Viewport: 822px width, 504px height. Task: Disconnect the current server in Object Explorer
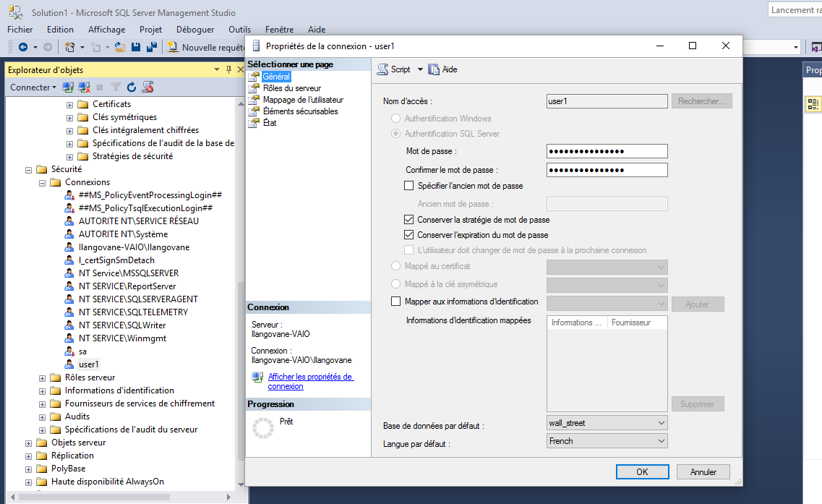pyautogui.click(x=84, y=87)
